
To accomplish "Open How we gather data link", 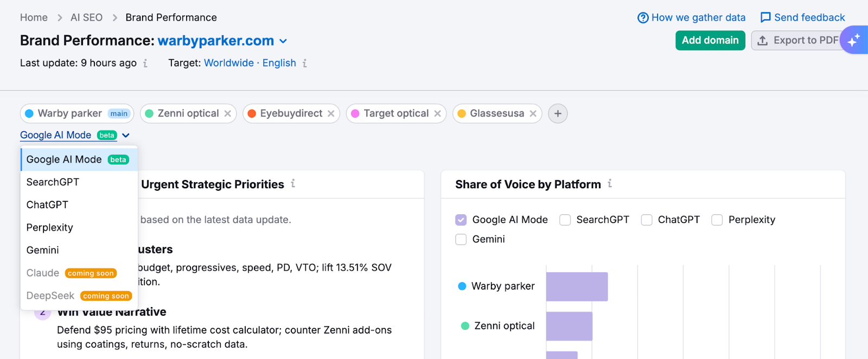I will point(692,17).
